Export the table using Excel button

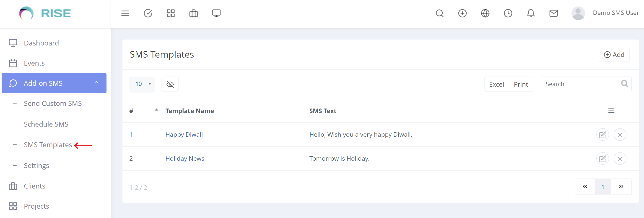(x=496, y=85)
